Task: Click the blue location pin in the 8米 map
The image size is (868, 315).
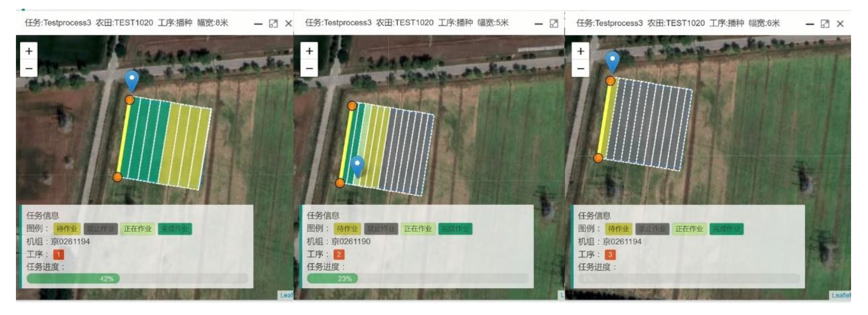Action: (x=132, y=81)
